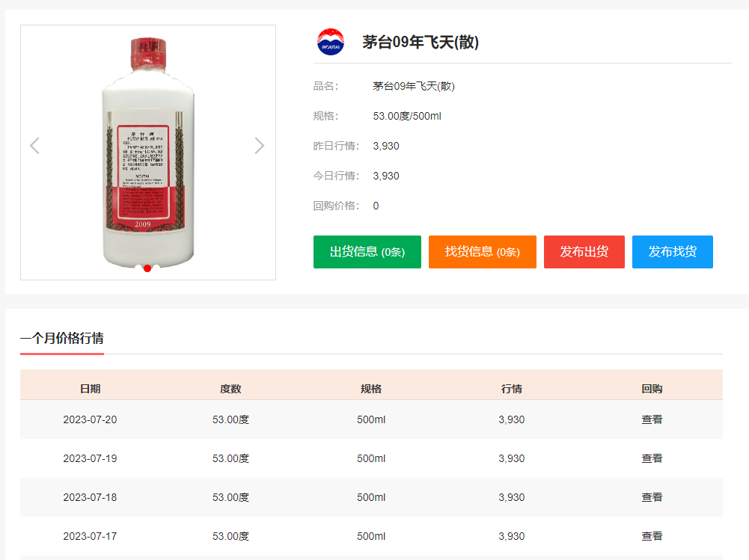The width and height of the screenshot is (749, 560).
Task: Click the 回购 column header
Action: (x=651, y=389)
